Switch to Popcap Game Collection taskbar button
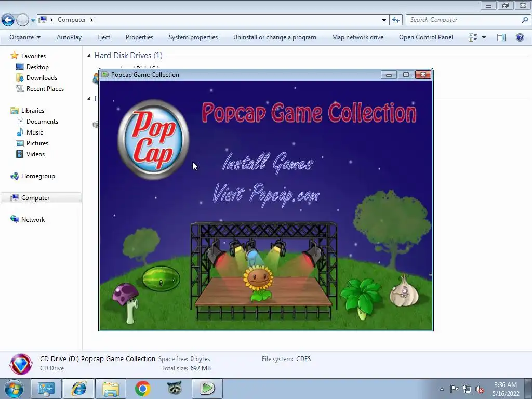 point(207,389)
